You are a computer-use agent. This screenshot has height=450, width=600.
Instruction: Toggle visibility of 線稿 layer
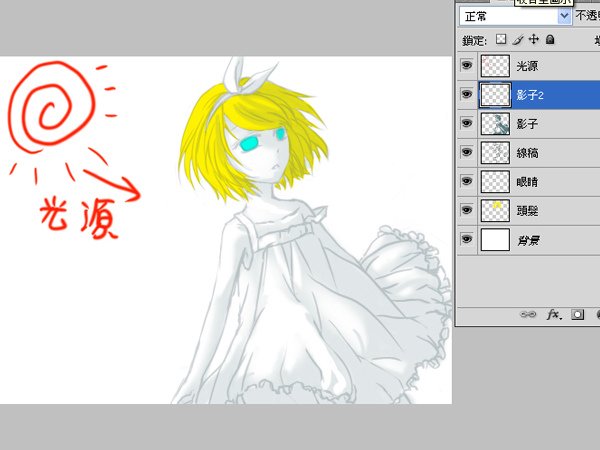pyautogui.click(x=467, y=152)
